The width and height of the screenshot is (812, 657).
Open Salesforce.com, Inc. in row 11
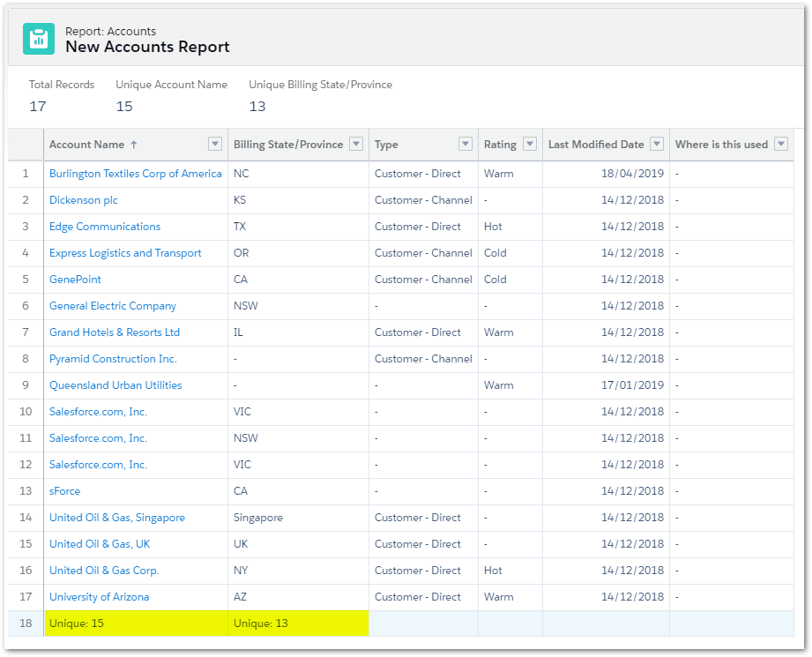click(x=98, y=437)
